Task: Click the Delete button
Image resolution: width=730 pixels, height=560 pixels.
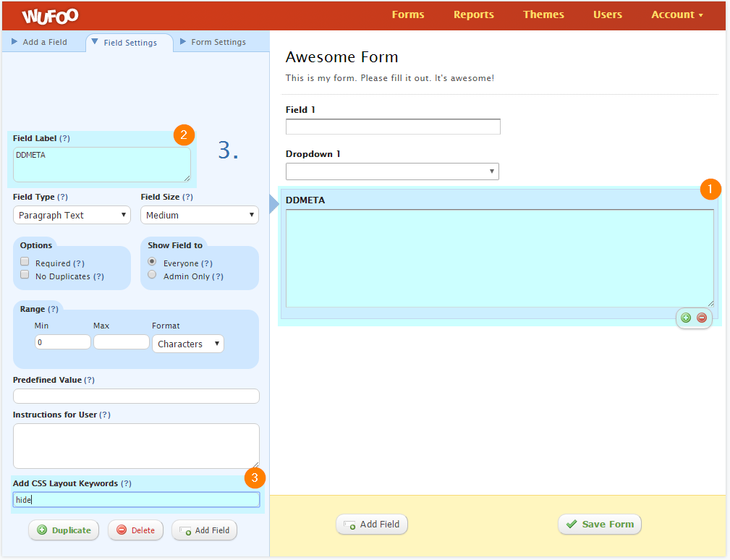Action: pos(135,530)
